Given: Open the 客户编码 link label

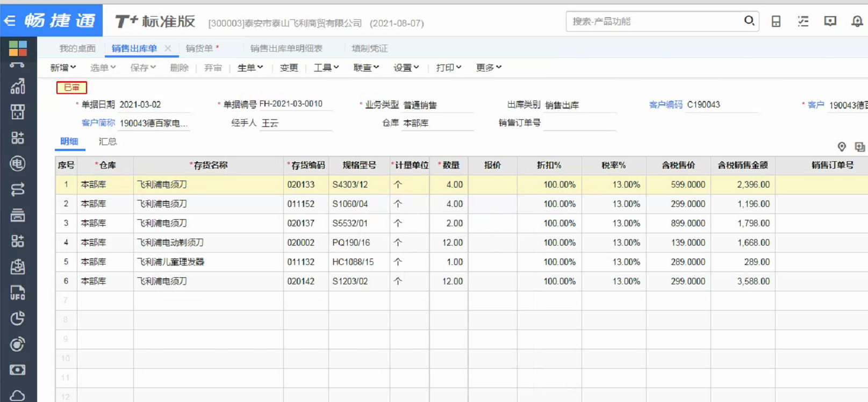Looking at the screenshot, I should point(665,105).
